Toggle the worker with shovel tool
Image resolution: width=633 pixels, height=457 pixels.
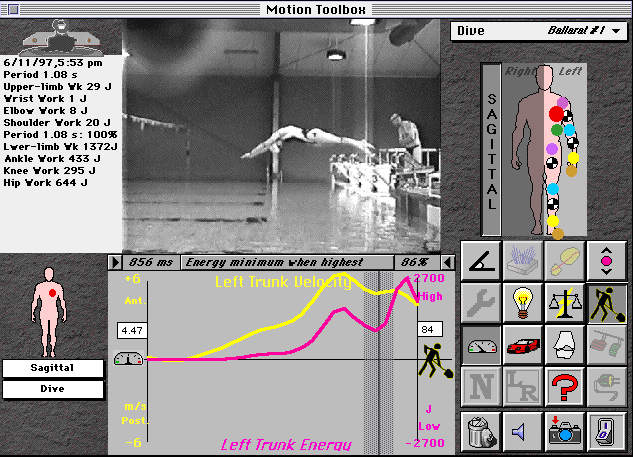click(x=606, y=302)
